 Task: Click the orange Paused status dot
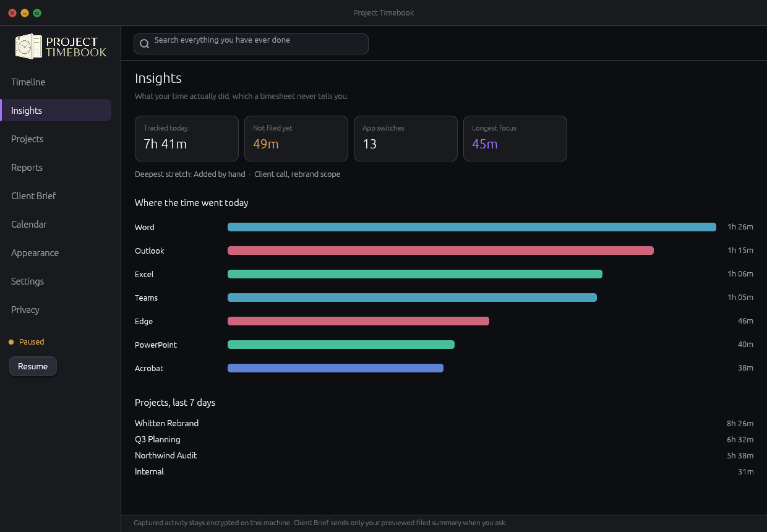pos(11,342)
